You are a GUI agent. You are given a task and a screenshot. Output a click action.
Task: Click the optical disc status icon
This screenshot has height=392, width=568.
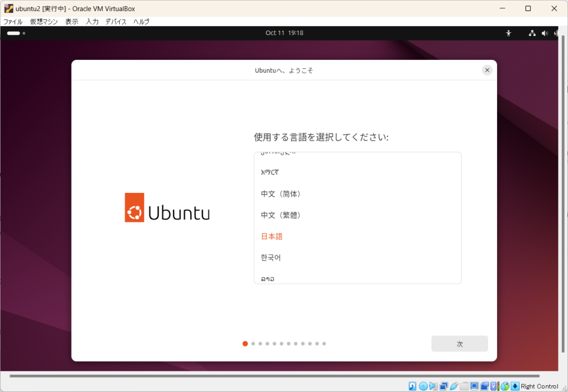pos(423,386)
